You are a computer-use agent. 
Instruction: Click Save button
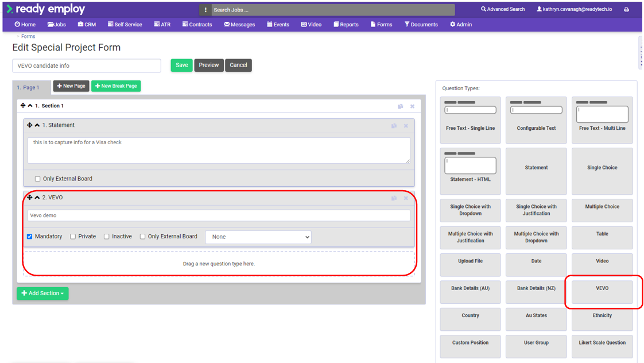[x=181, y=65]
